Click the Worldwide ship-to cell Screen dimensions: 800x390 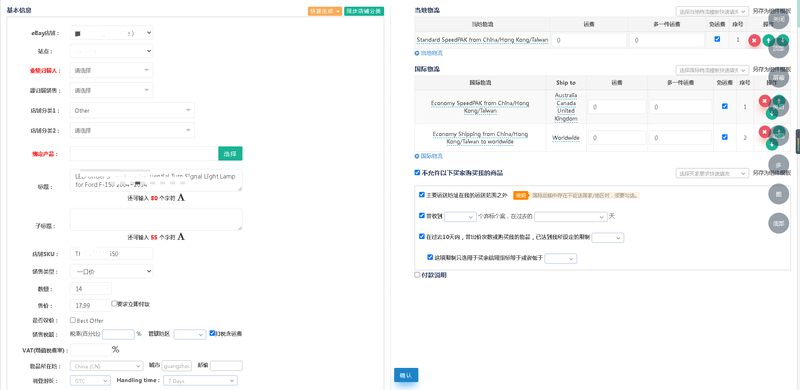pos(566,138)
